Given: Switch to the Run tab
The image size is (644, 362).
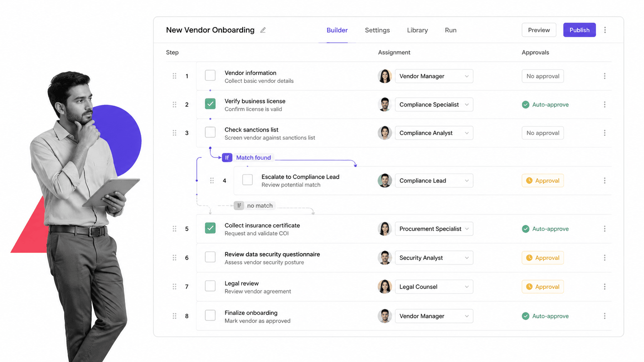Looking at the screenshot, I should [x=451, y=30].
